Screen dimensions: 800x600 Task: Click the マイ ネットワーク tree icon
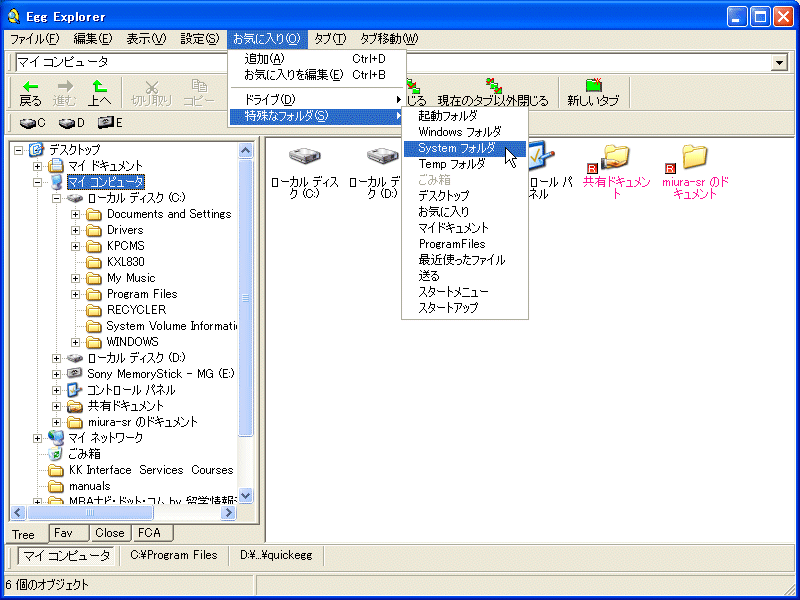(x=56, y=438)
